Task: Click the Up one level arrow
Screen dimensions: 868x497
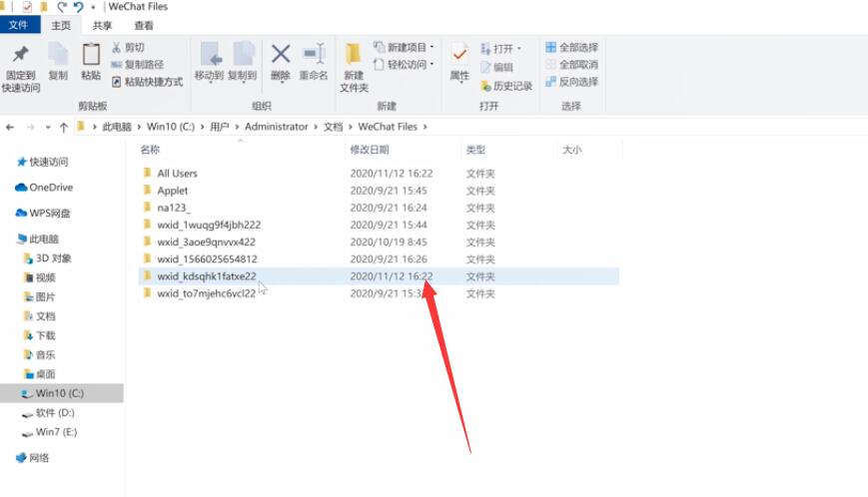Action: coord(64,127)
